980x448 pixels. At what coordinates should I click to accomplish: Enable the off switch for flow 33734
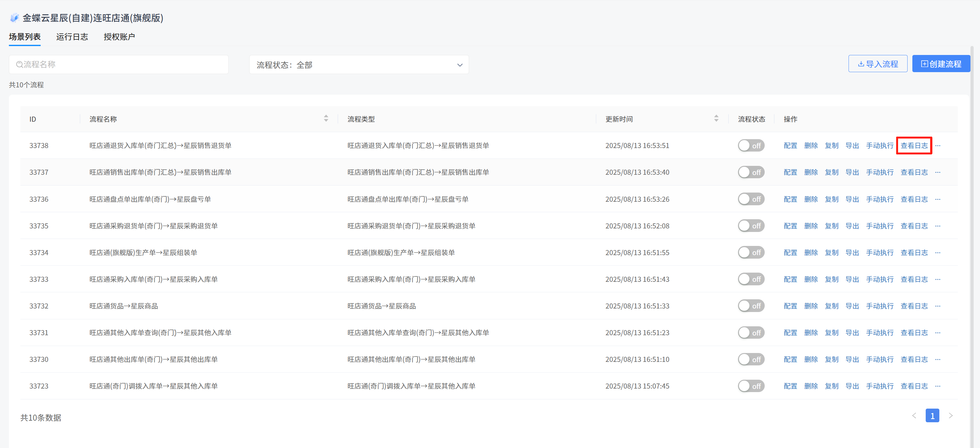pos(751,252)
